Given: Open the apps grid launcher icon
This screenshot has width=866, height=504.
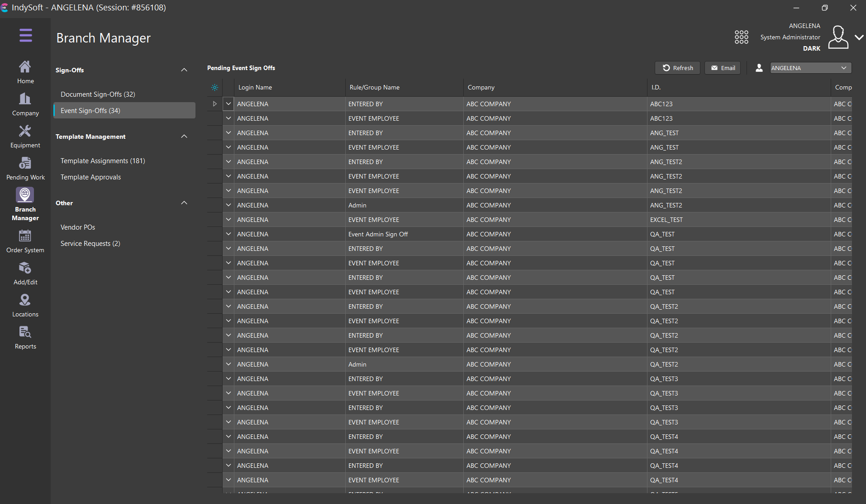Looking at the screenshot, I should (741, 37).
